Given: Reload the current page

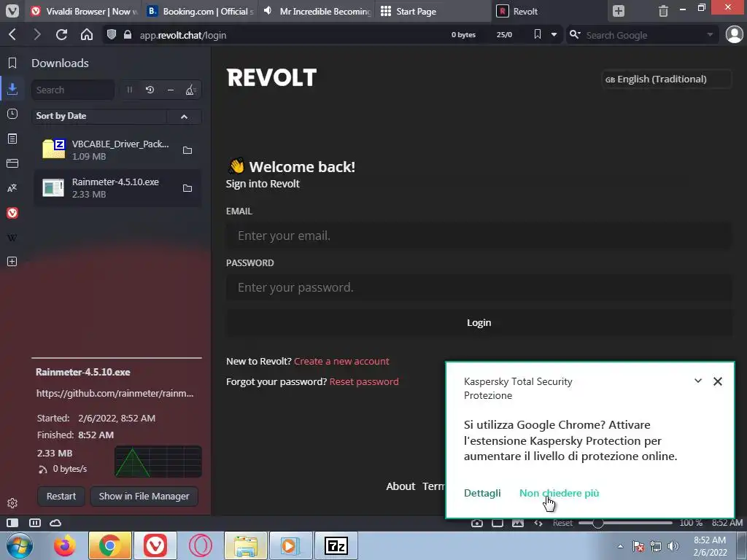Looking at the screenshot, I should pos(61,35).
